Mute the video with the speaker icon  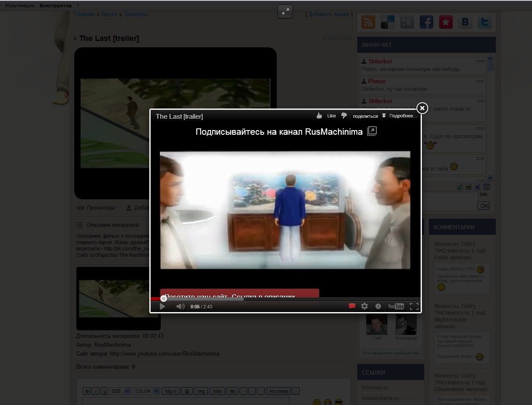(x=181, y=307)
